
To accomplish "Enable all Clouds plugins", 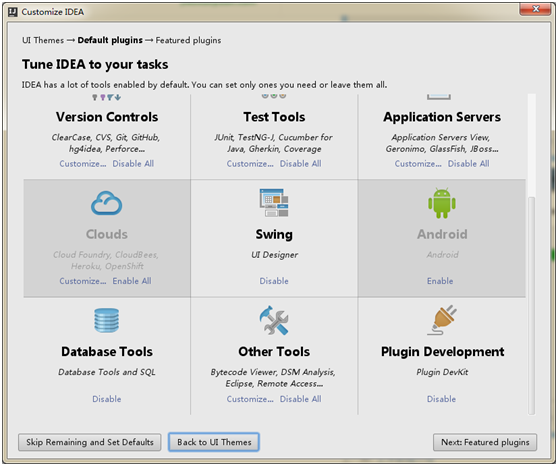I will pyautogui.click(x=132, y=281).
